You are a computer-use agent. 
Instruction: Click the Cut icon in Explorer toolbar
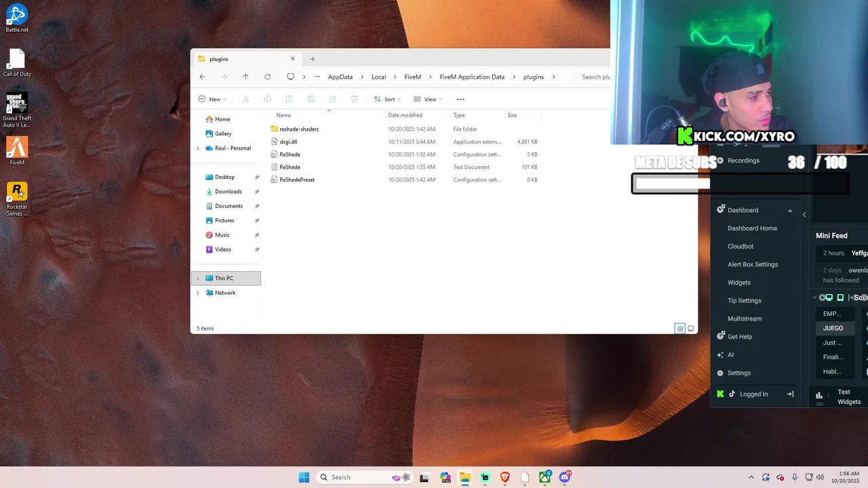(245, 99)
